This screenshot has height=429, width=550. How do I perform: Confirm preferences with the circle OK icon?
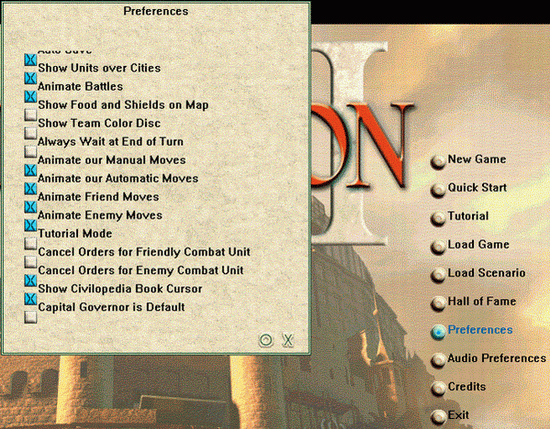pos(266,340)
